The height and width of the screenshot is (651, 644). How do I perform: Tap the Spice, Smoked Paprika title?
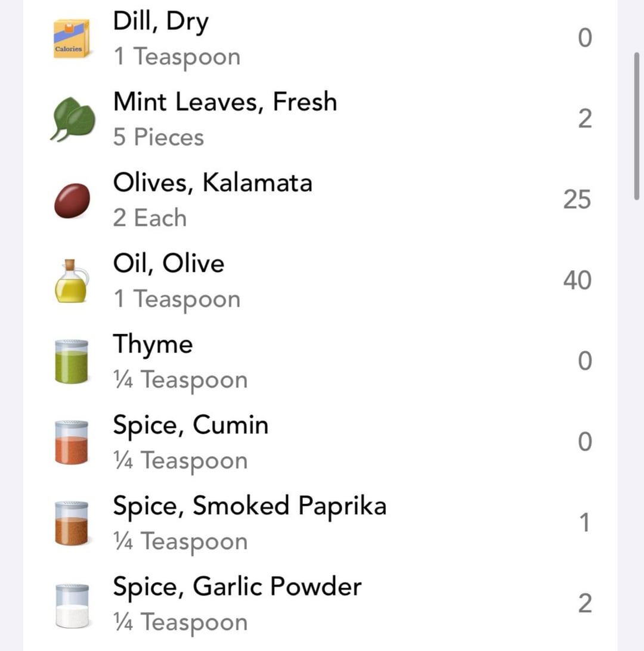pyautogui.click(x=249, y=506)
